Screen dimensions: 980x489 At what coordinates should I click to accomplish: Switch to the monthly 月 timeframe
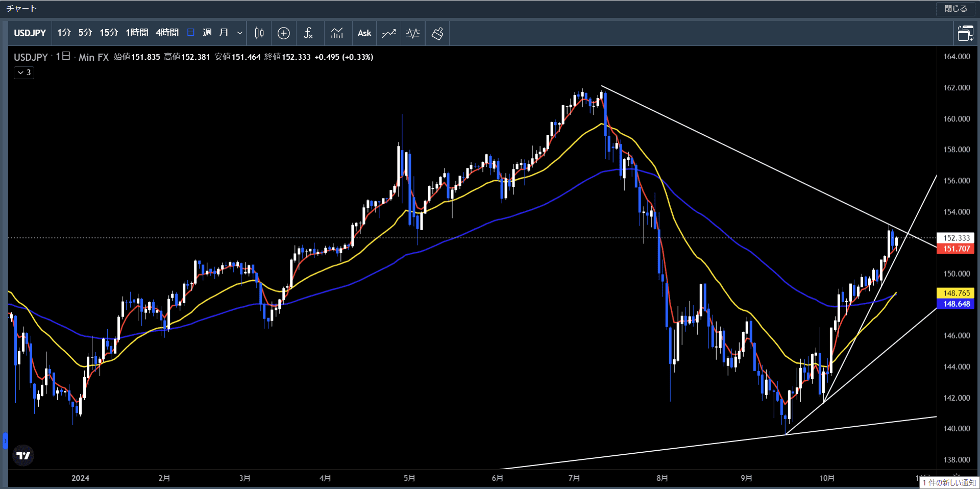(x=224, y=33)
